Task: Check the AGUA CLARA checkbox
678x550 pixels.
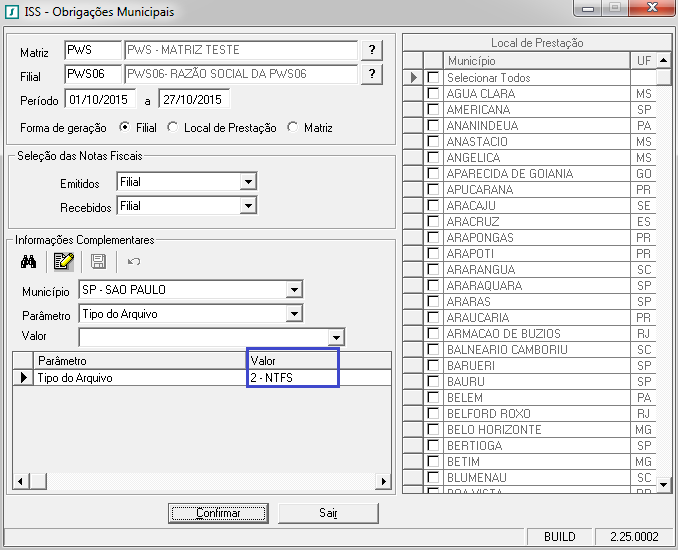Action: coord(433,93)
